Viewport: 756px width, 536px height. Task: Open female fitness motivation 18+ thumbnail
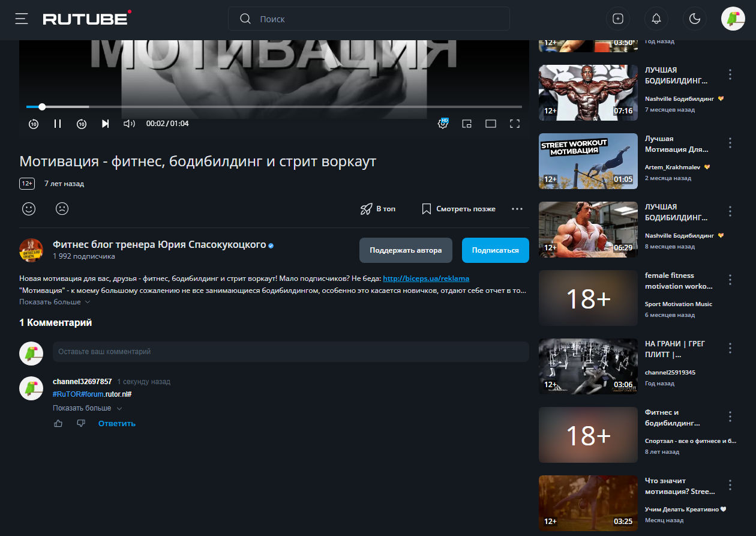tap(588, 298)
